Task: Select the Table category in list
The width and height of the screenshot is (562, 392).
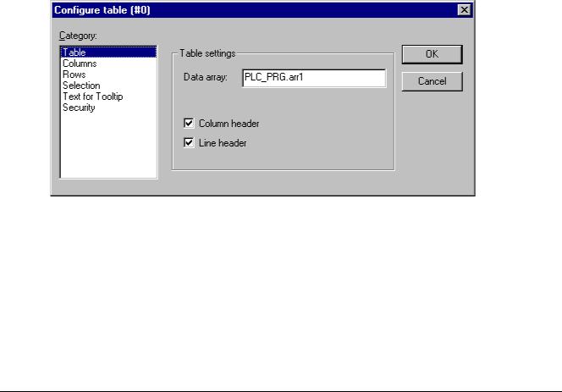Action: pos(74,52)
